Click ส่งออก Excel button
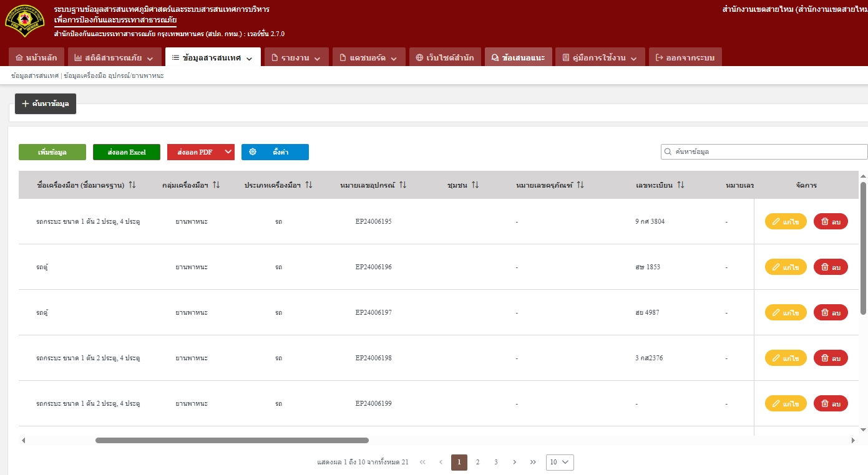The height and width of the screenshot is (475, 868). (127, 152)
